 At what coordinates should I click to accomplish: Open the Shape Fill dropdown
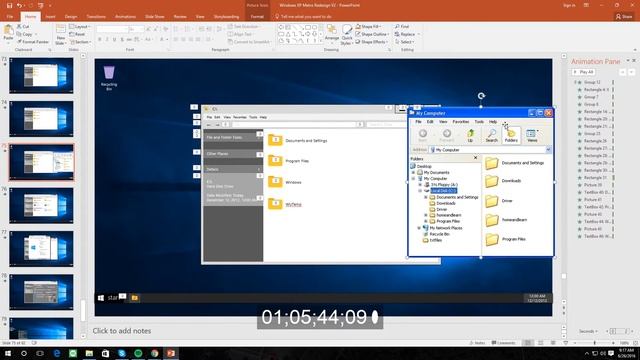[x=368, y=27]
